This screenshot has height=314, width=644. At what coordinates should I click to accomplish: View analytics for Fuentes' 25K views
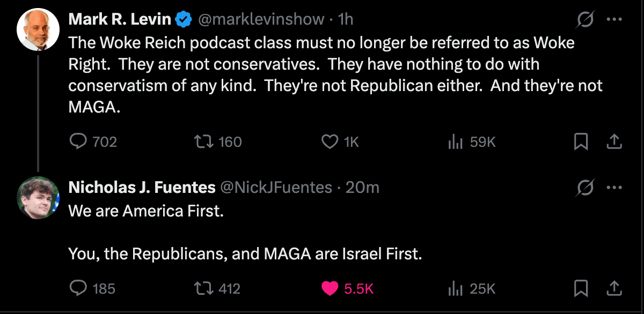[455, 288]
